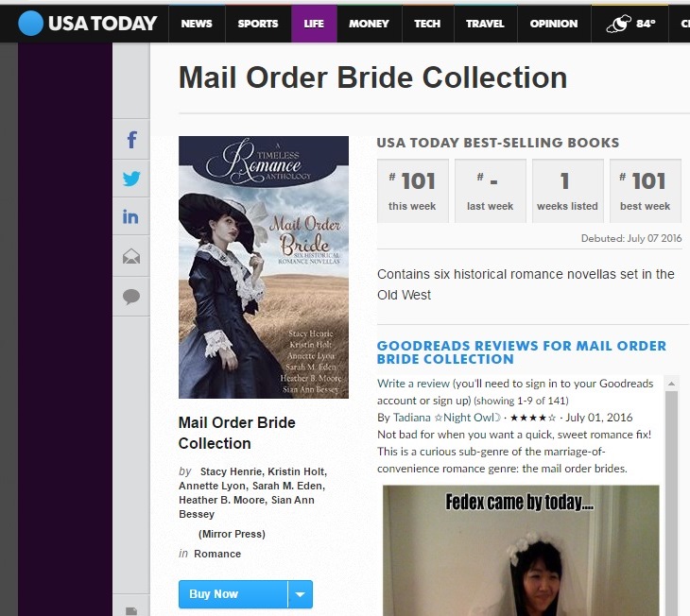Open reviewer Tadiana's profile link
Screen dimensions: 690x616
pos(446,418)
